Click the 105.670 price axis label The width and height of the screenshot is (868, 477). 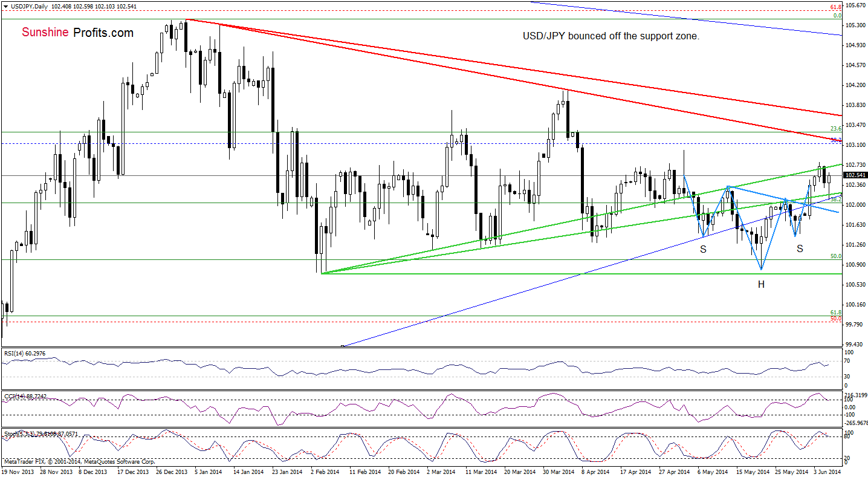(855, 5)
